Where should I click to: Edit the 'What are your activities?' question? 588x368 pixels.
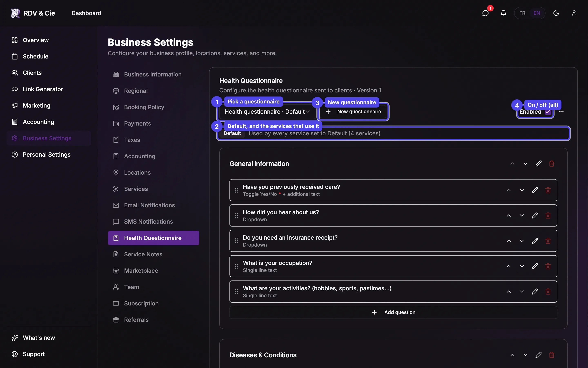[535, 291]
